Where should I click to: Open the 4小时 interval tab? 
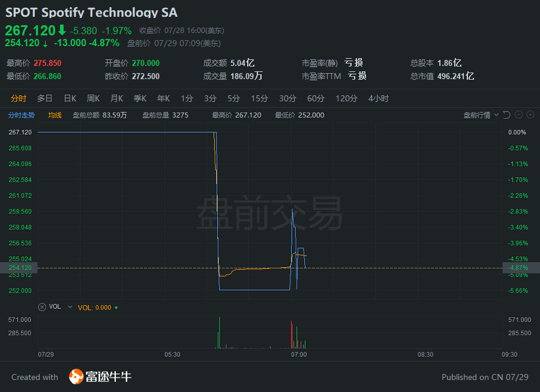pos(379,98)
